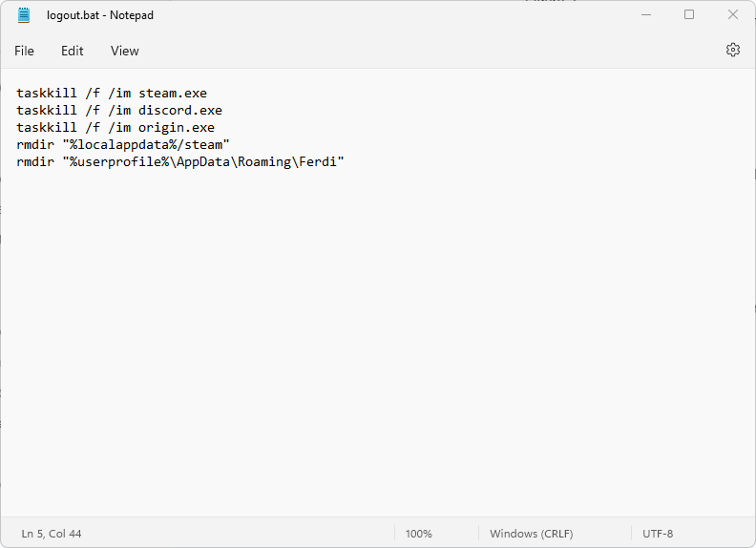
Task: Click the Windows (CRLF) line ending indicator
Action: tap(531, 534)
